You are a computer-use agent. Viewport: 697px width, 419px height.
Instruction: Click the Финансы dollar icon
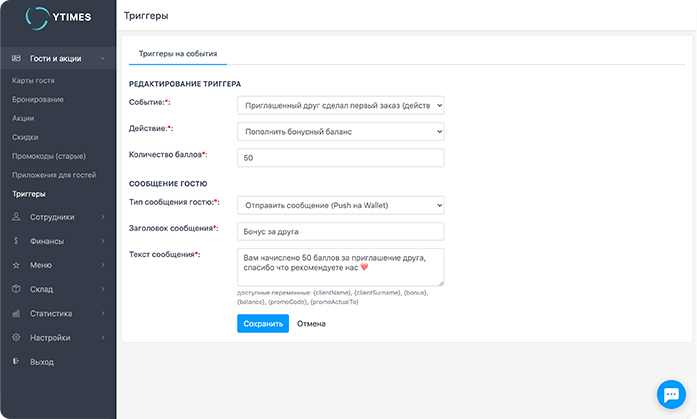[x=16, y=241]
